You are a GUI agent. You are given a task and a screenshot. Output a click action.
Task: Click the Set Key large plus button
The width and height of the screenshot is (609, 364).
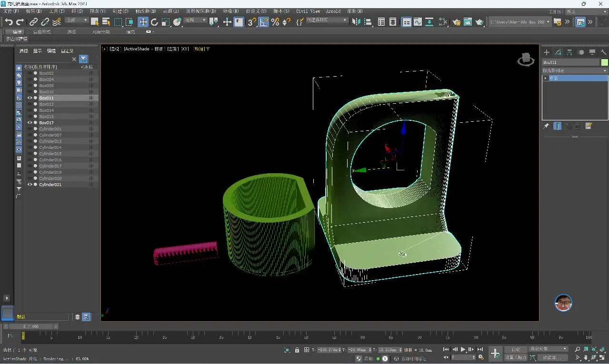coord(495,354)
